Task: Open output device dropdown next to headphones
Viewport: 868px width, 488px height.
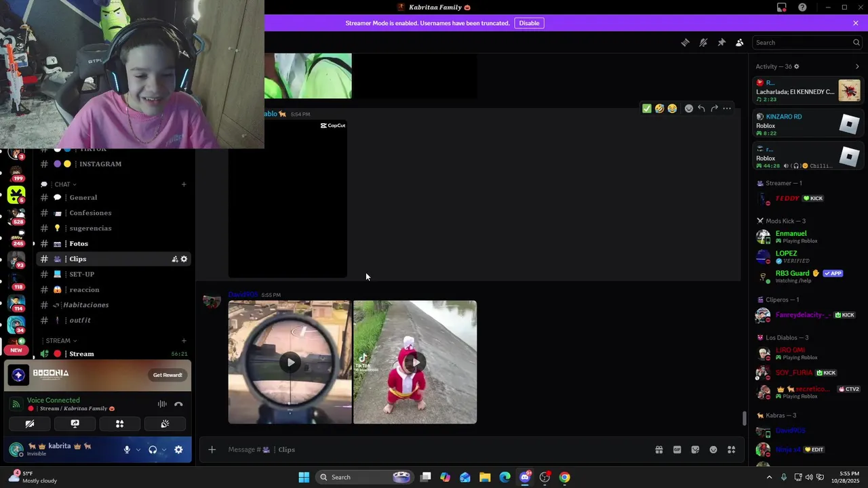Action: pyautogui.click(x=163, y=449)
